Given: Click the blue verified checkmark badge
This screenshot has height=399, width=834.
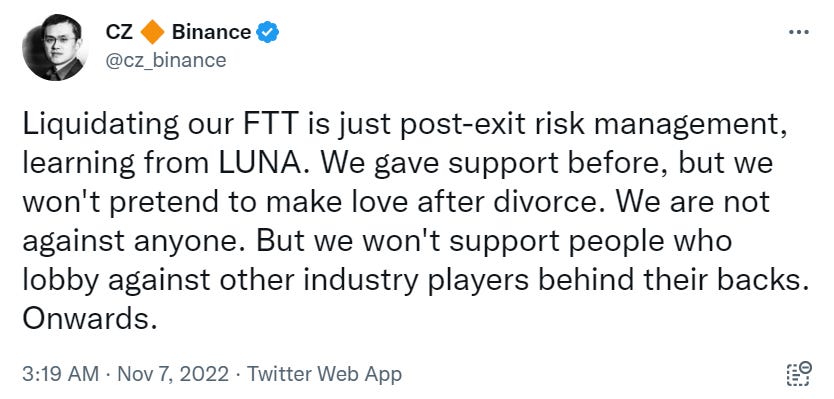Looking at the screenshot, I should tap(268, 33).
